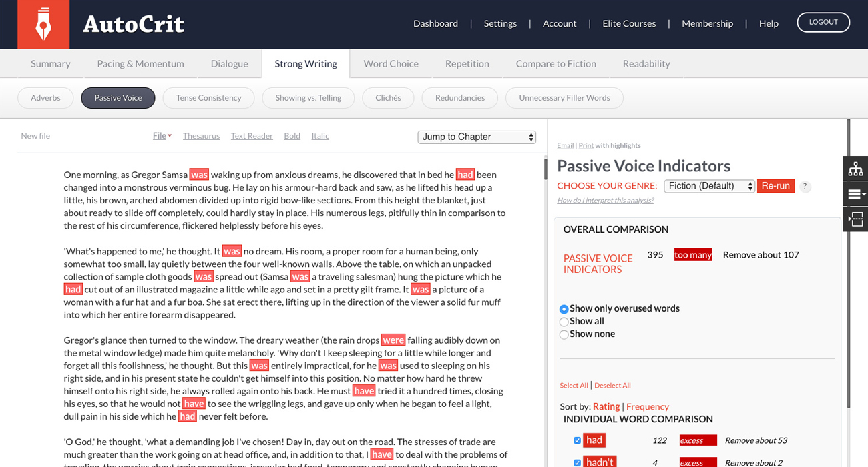This screenshot has width=868, height=467.
Task: Select the 'Show none' radio option
Action: [x=564, y=334]
